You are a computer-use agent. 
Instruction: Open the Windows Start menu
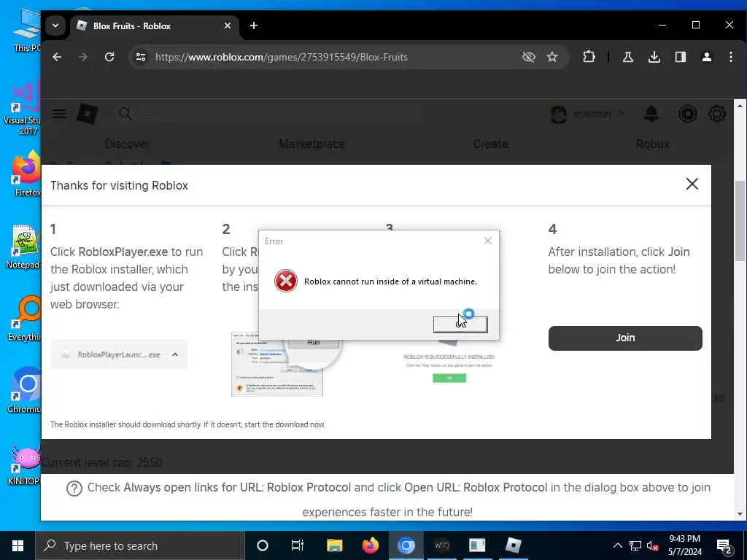pos(18,545)
